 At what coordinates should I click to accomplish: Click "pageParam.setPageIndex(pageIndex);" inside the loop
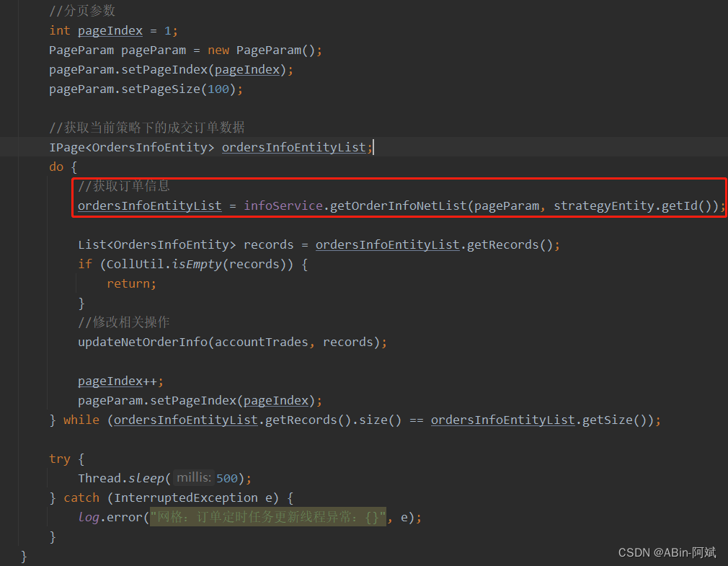(200, 401)
